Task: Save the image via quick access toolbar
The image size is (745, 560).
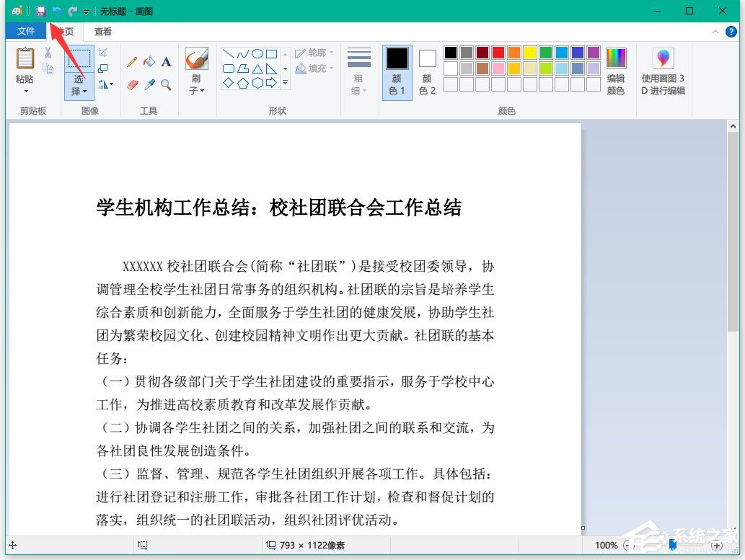Action: tap(40, 11)
